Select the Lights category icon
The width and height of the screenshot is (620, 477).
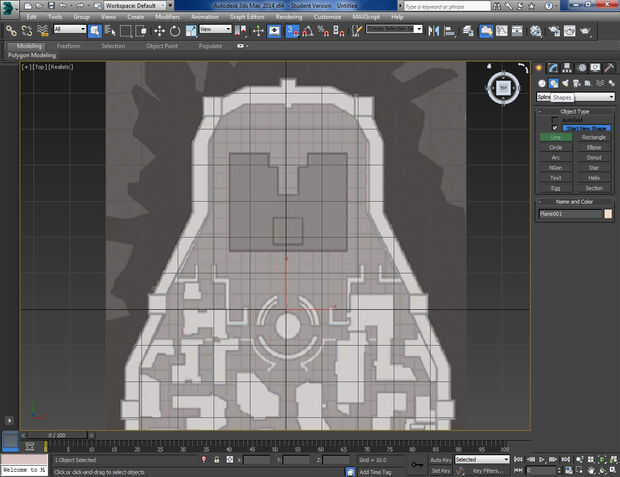pyautogui.click(x=566, y=83)
